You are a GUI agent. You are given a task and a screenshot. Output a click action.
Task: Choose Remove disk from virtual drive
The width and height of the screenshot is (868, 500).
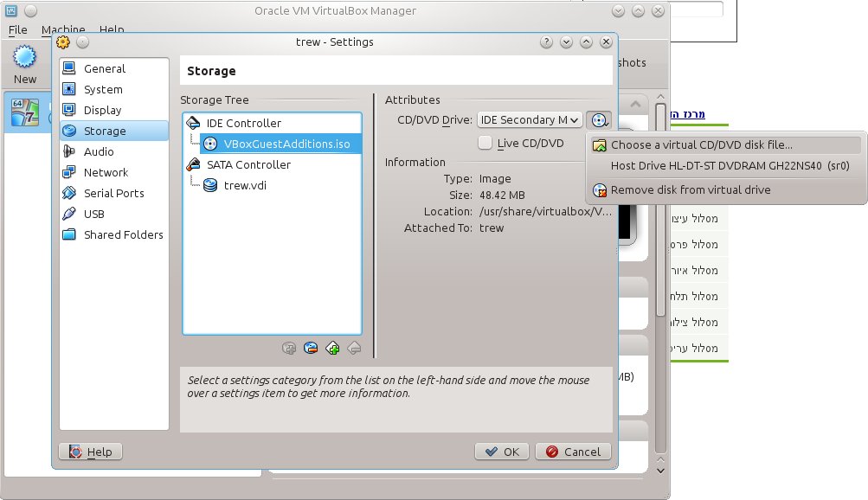[726, 189]
